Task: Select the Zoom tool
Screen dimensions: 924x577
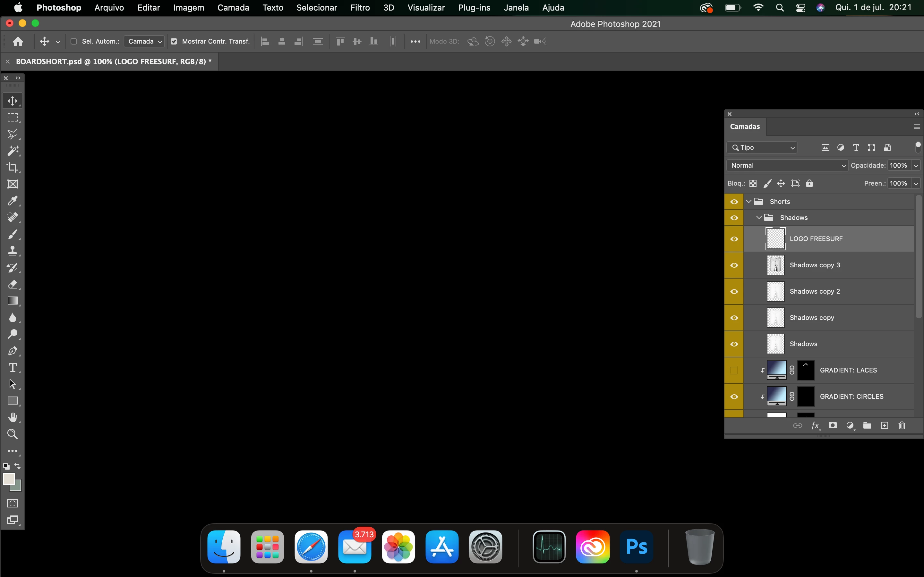Action: point(13,434)
